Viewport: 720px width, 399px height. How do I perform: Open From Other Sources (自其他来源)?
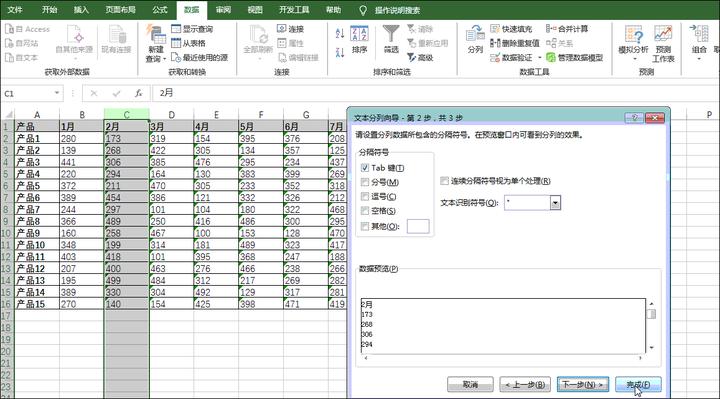pyautogui.click(x=74, y=43)
